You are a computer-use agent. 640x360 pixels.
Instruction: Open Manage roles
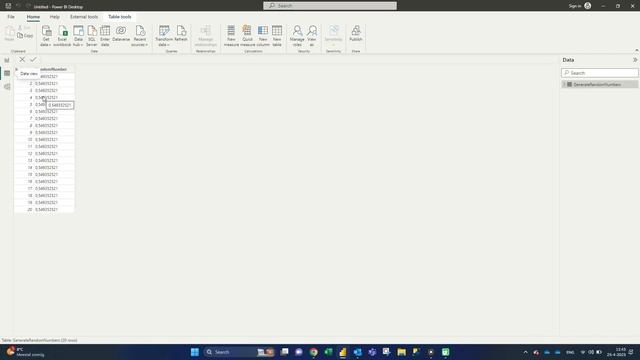(x=297, y=36)
